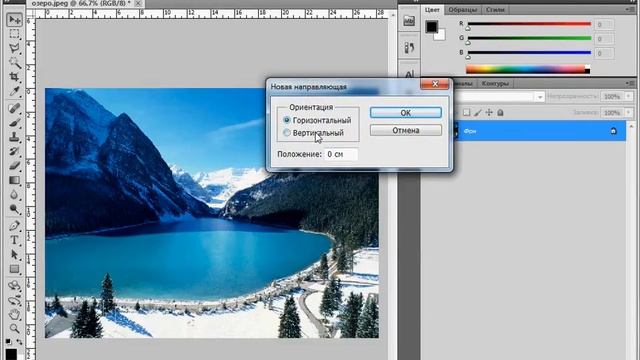The width and height of the screenshot is (640, 360).
Task: Switch to the Образцы tab
Action: [x=462, y=9]
